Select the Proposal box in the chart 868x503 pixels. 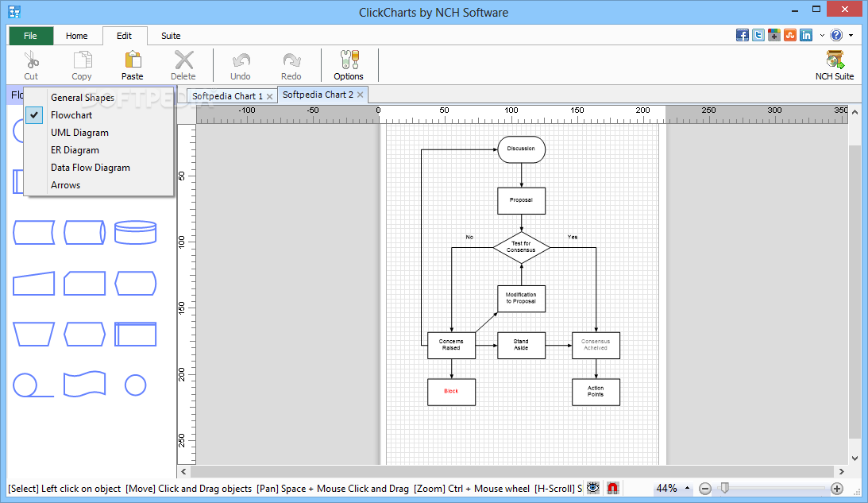click(x=522, y=200)
